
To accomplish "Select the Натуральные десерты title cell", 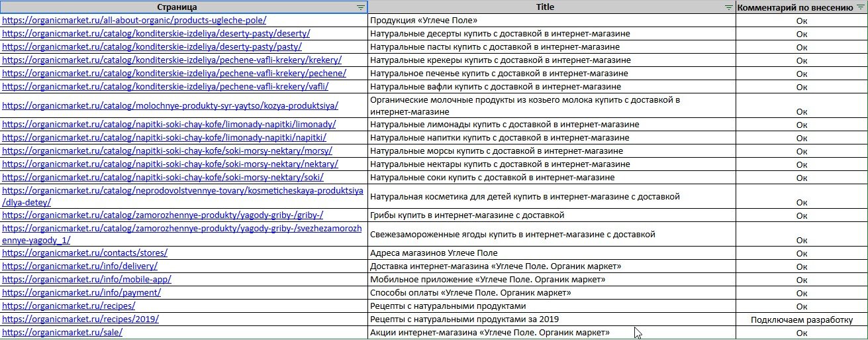I will click(552, 34).
